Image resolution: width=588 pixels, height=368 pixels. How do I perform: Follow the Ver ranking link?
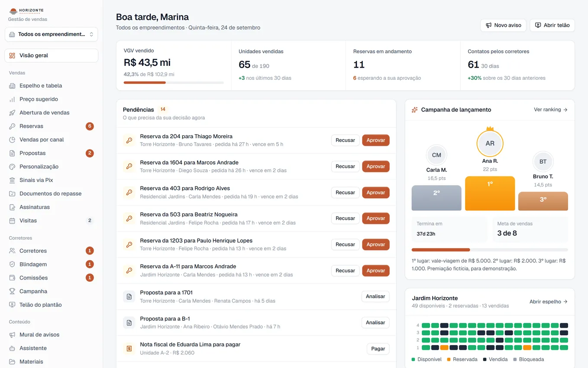(x=551, y=110)
